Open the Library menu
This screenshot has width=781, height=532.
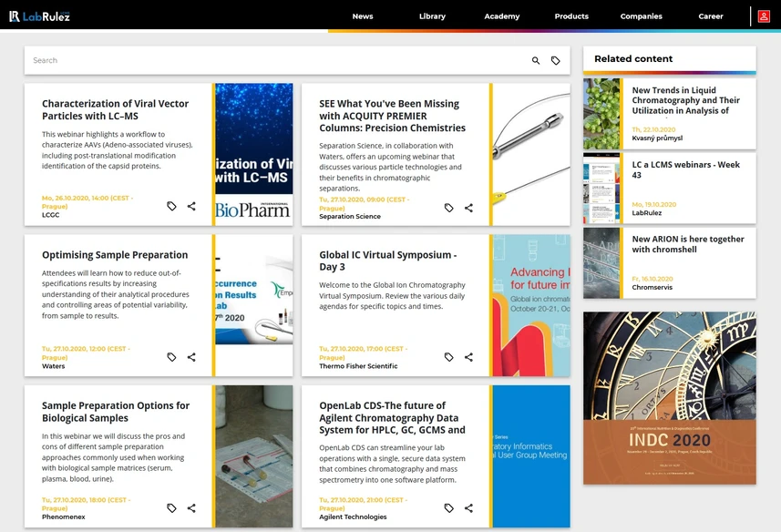click(x=432, y=16)
